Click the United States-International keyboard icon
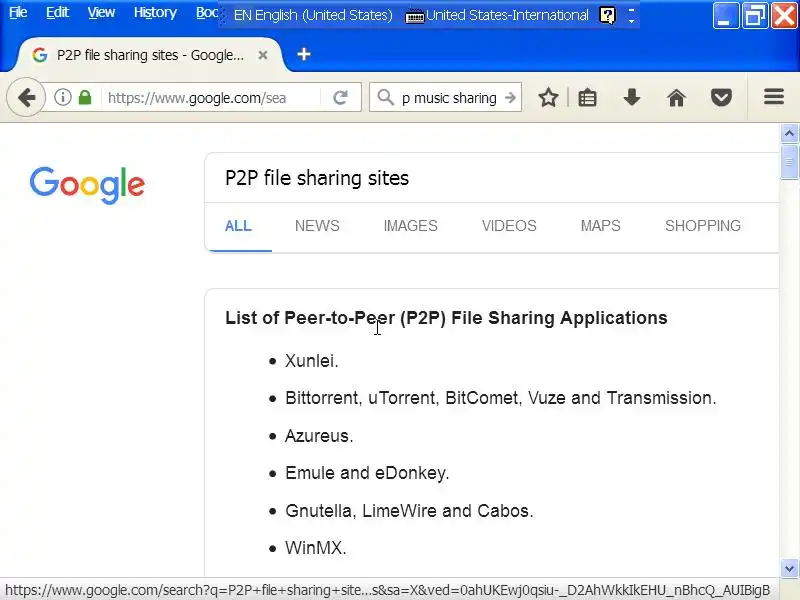This screenshot has width=800, height=600. tap(414, 16)
